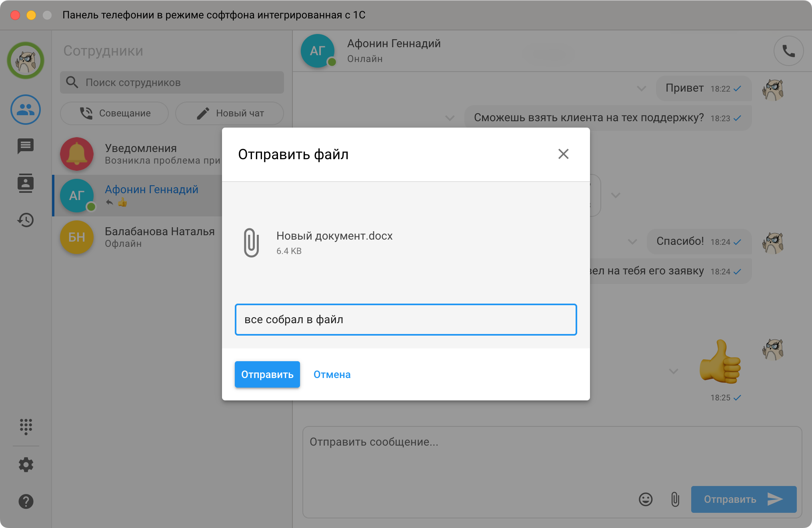Open the call history clock icon

point(26,220)
